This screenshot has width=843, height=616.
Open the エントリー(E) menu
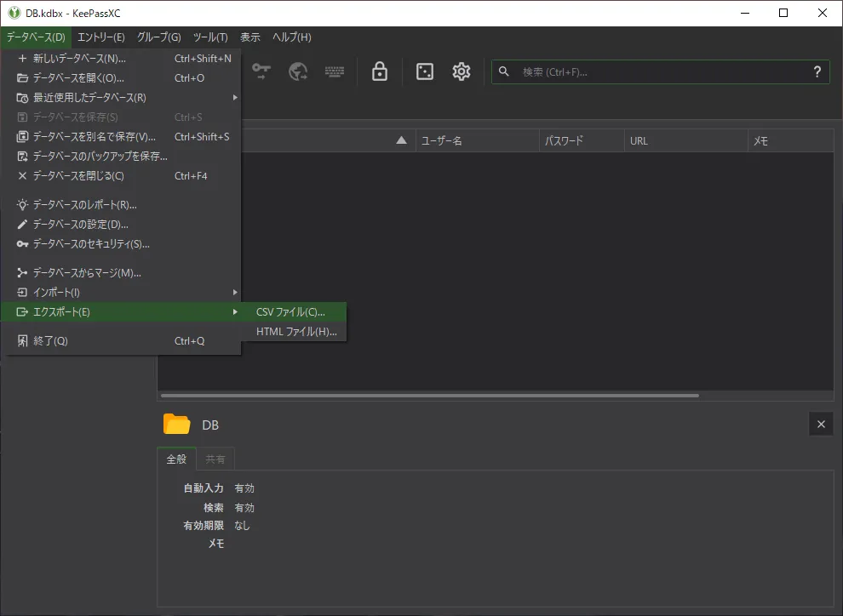(101, 37)
